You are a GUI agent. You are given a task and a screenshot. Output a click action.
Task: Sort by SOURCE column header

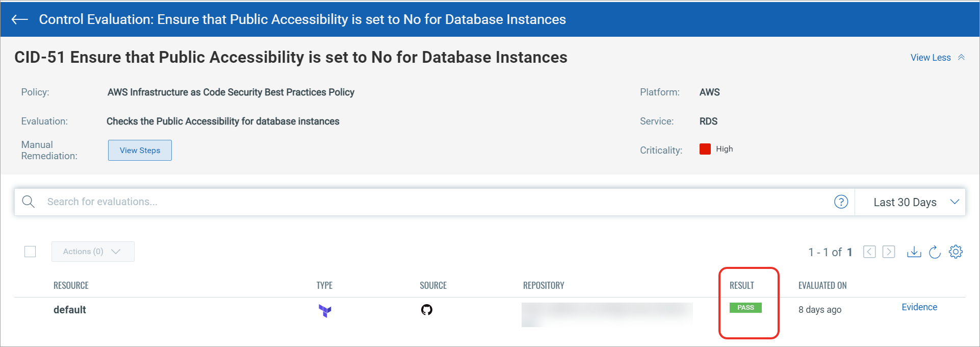coord(433,285)
